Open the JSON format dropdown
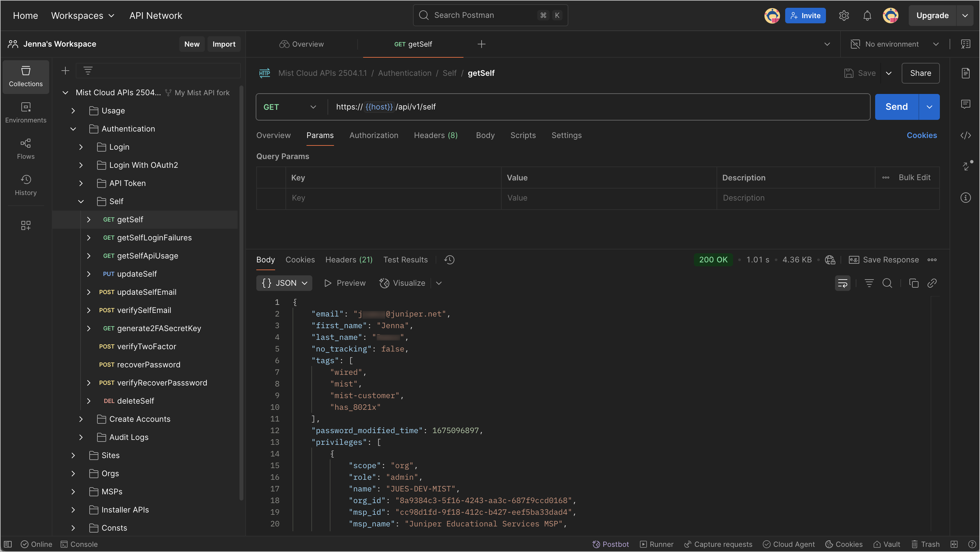This screenshot has height=552, width=980. coord(284,283)
